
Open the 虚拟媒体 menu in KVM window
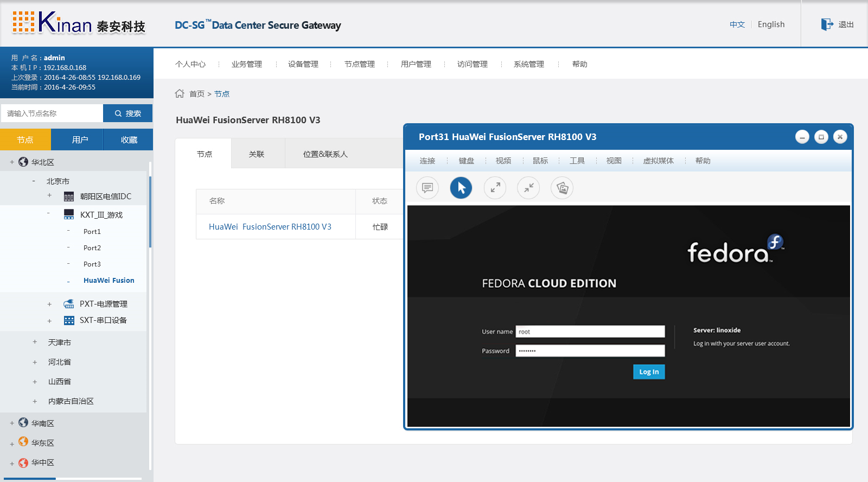pos(659,161)
